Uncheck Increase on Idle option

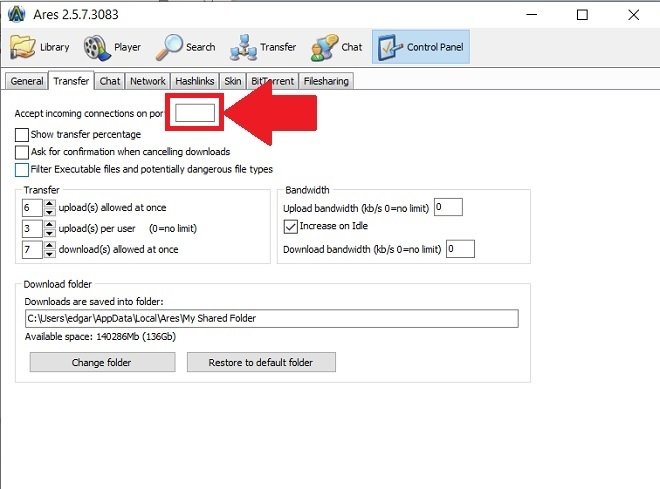pyautogui.click(x=290, y=226)
